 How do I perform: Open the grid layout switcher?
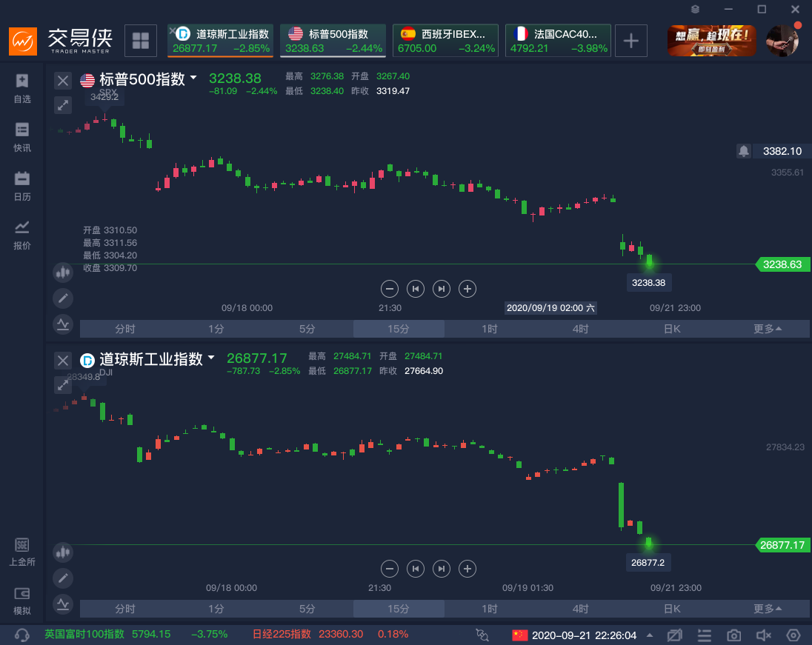(x=140, y=41)
